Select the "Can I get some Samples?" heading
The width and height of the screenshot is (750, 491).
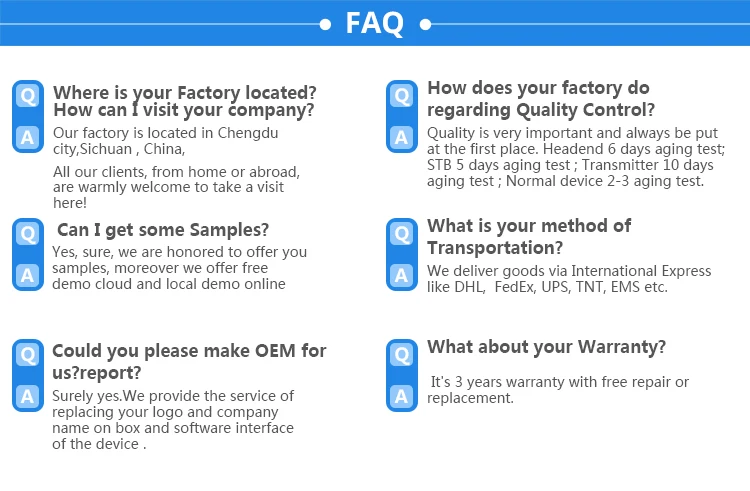(x=163, y=230)
